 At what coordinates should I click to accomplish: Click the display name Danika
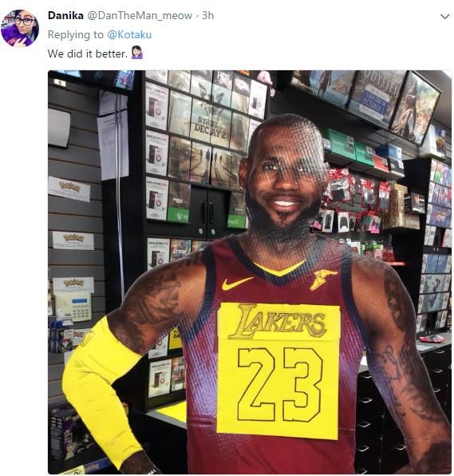point(65,15)
